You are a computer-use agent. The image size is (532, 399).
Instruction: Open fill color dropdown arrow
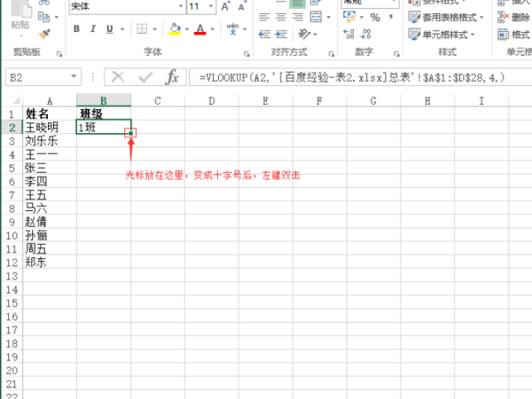click(x=186, y=29)
